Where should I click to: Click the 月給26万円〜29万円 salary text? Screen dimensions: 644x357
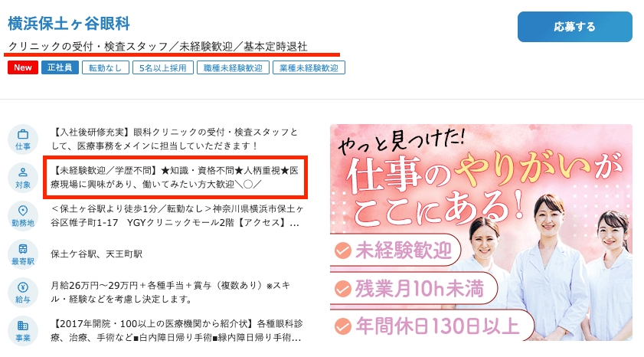point(171,292)
